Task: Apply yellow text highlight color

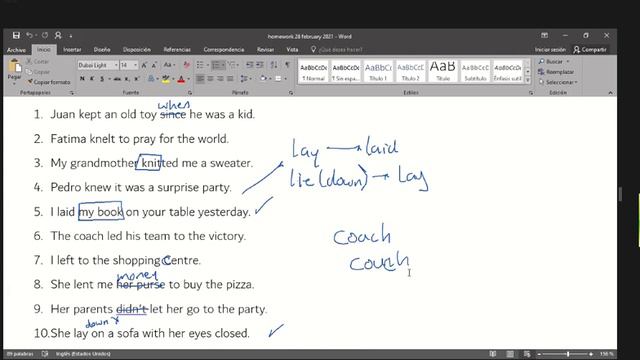Action: click(x=166, y=78)
